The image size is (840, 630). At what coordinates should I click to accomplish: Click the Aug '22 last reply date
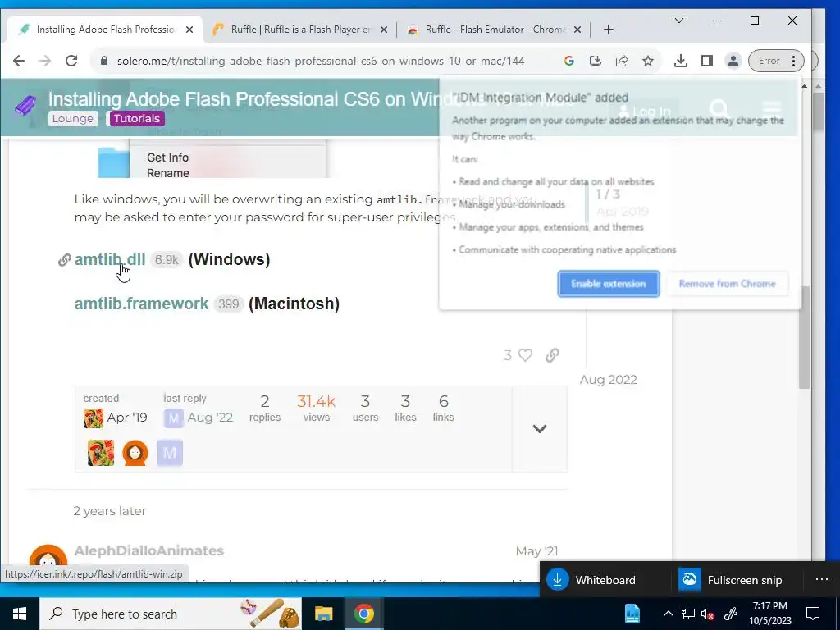[210, 418]
